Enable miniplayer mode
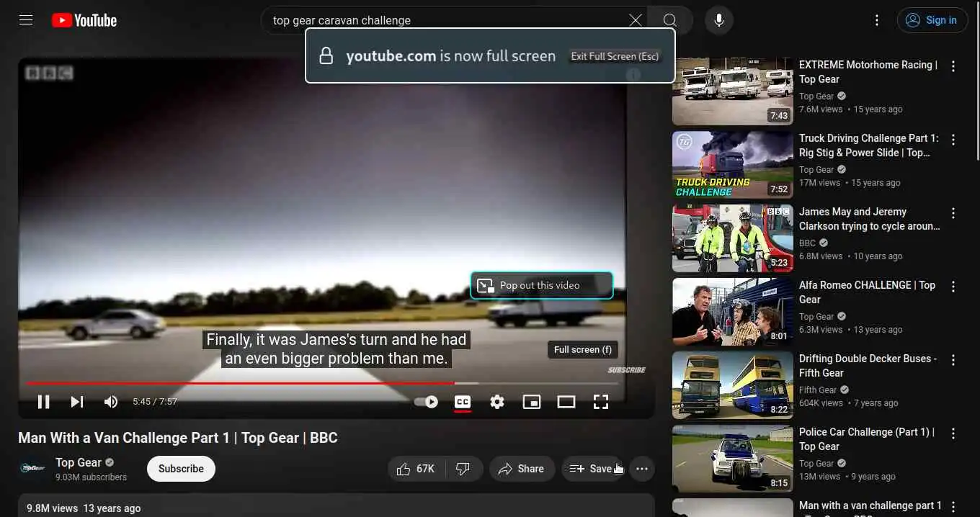The height and width of the screenshot is (517, 980). [532, 402]
